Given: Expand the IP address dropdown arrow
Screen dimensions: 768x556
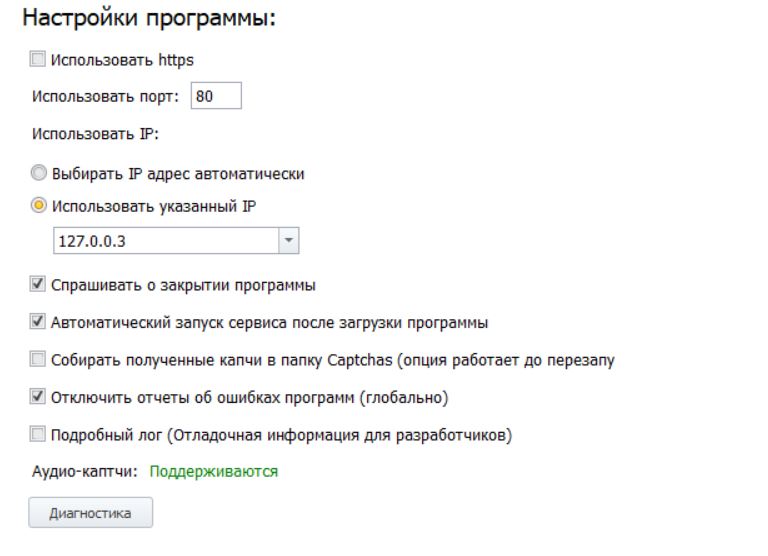Looking at the screenshot, I should coord(289,241).
